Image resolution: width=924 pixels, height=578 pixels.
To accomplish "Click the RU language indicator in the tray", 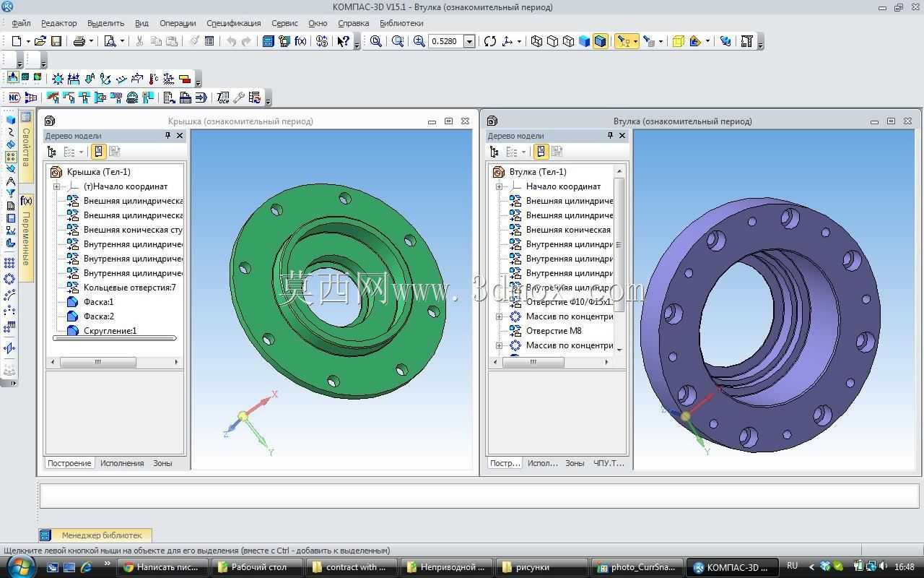I will coord(793,566).
